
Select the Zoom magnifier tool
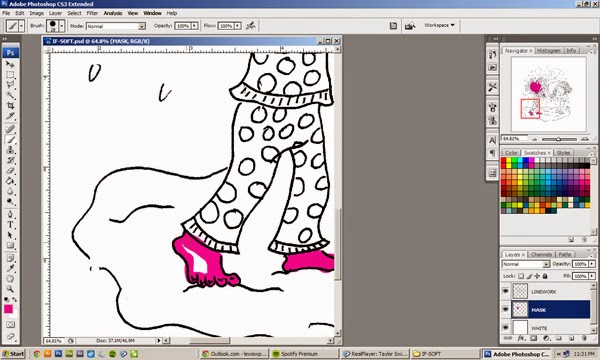point(10,289)
